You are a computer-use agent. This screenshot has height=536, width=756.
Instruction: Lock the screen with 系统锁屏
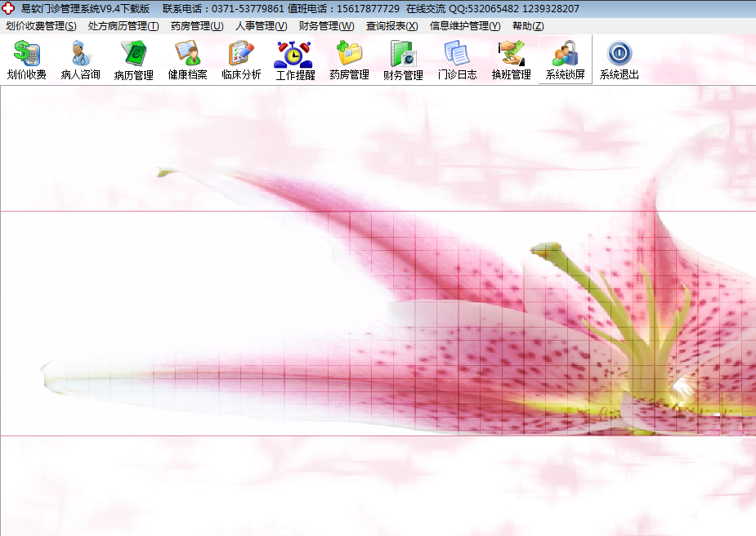pos(565,60)
